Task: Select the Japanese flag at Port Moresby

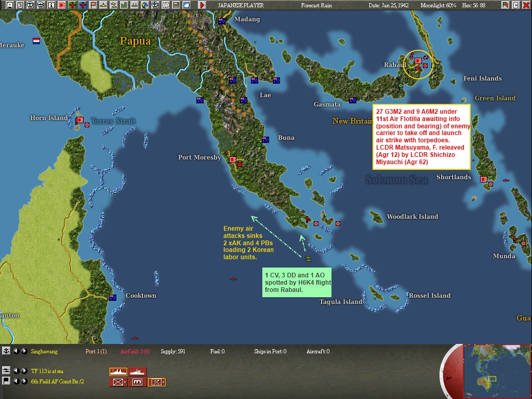Action: [x=232, y=159]
